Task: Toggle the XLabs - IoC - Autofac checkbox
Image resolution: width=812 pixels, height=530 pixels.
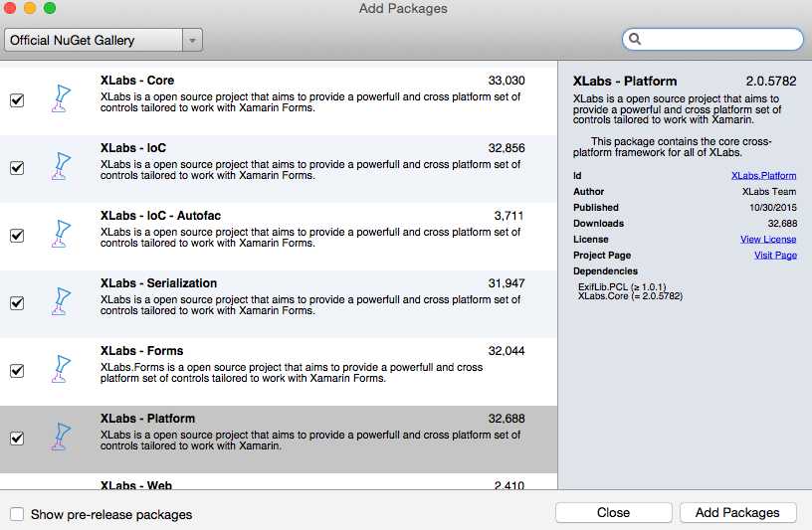Action: coord(17,236)
